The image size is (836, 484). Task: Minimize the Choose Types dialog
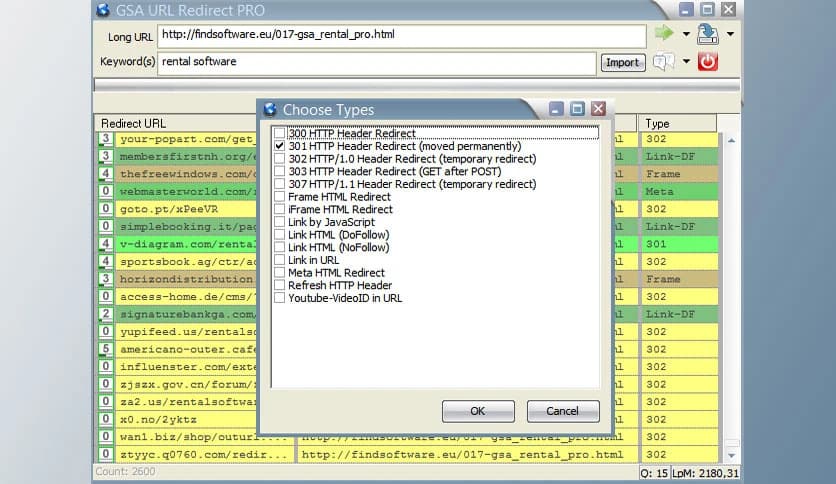pos(556,109)
